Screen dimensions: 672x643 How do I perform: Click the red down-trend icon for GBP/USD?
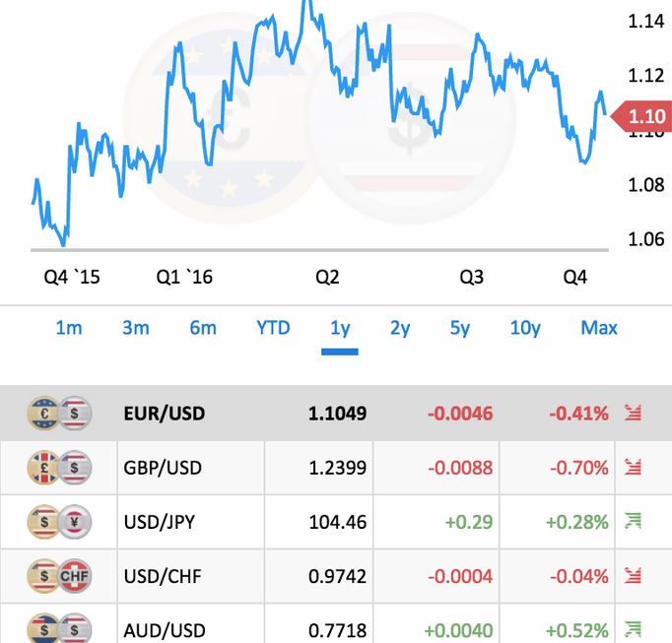click(x=634, y=467)
